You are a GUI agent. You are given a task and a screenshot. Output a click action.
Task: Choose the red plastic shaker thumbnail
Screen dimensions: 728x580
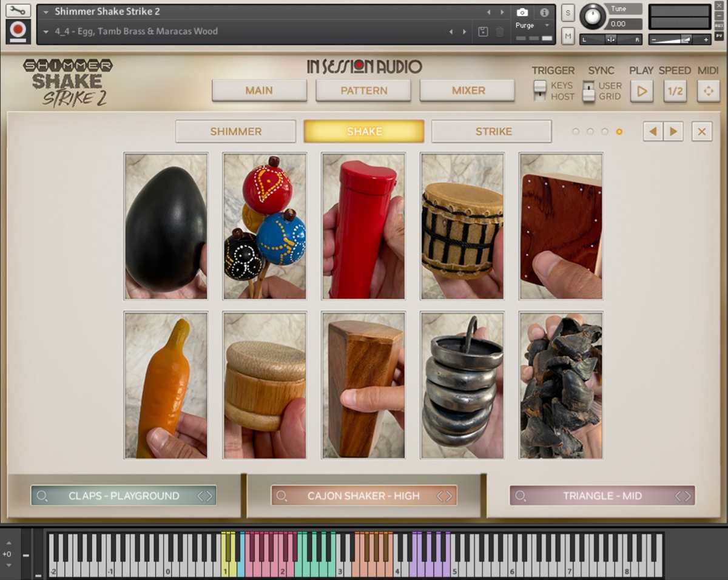363,226
